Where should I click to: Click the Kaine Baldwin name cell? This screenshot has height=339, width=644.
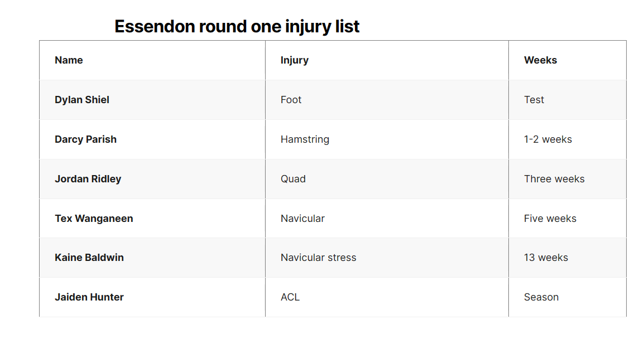pyautogui.click(x=152, y=258)
